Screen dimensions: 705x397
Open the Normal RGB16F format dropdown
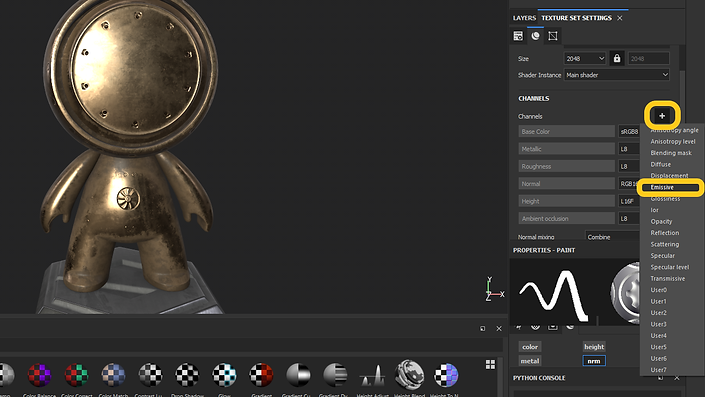click(x=629, y=183)
